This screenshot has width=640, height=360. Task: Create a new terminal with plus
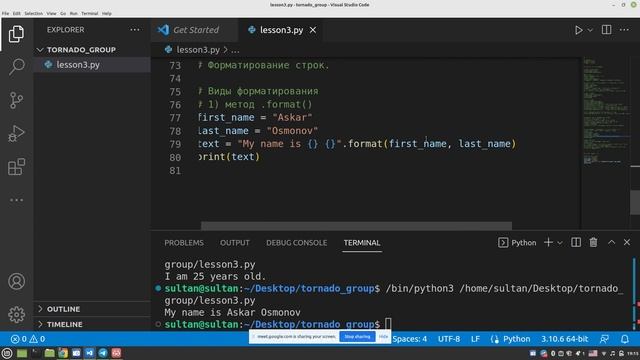[548, 242]
